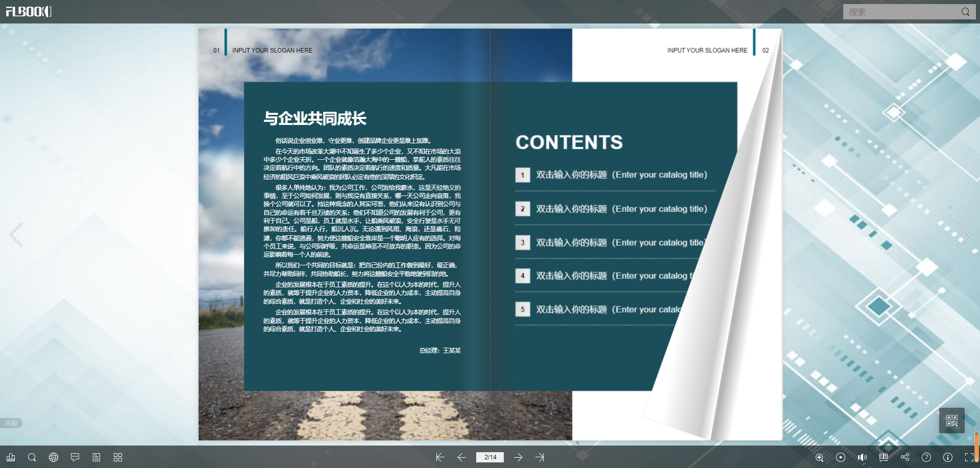Open contents entry number 5
The image size is (980, 468).
click(598, 309)
